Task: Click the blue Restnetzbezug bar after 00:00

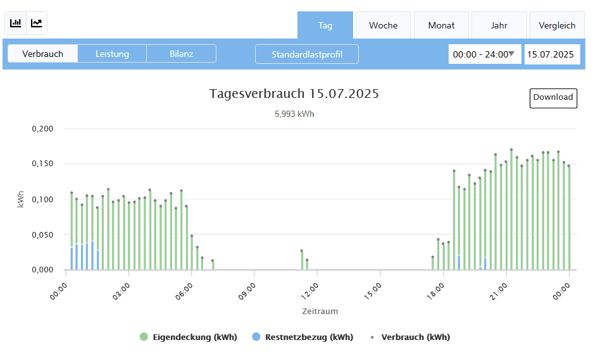Action: pyautogui.click(x=72, y=258)
